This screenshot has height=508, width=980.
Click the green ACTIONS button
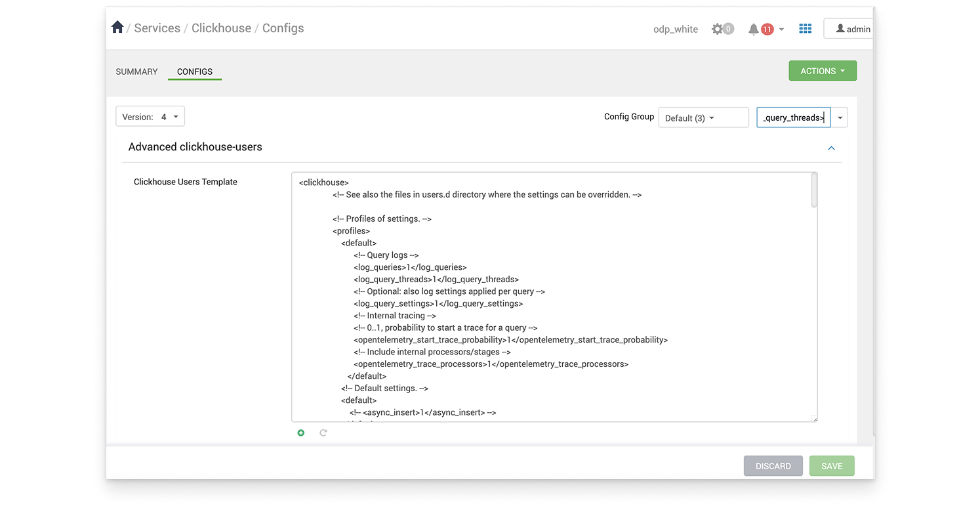pos(823,71)
